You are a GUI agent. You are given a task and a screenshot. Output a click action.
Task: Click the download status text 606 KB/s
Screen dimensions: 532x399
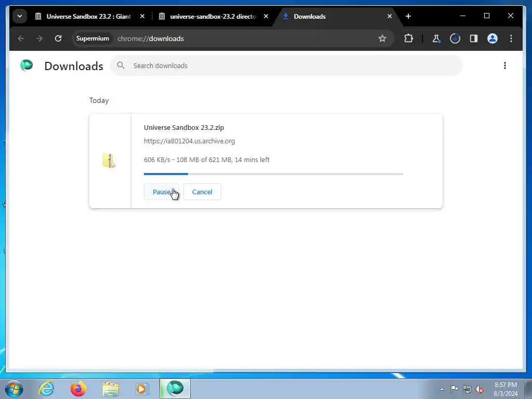pyautogui.click(x=207, y=160)
